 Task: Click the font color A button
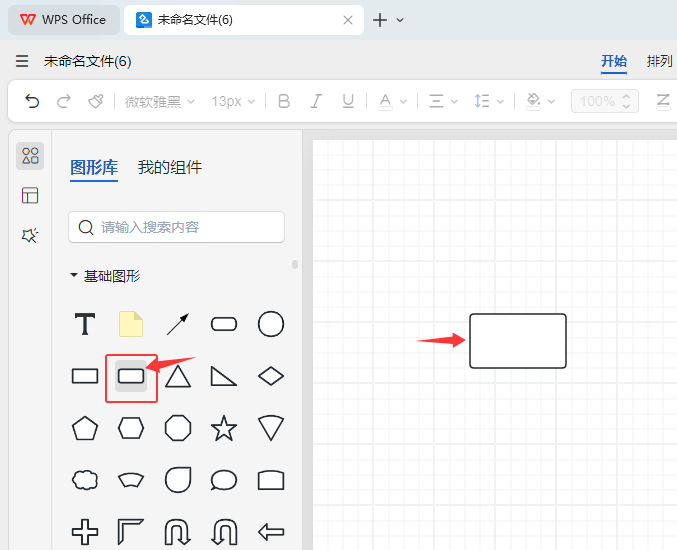(x=385, y=101)
